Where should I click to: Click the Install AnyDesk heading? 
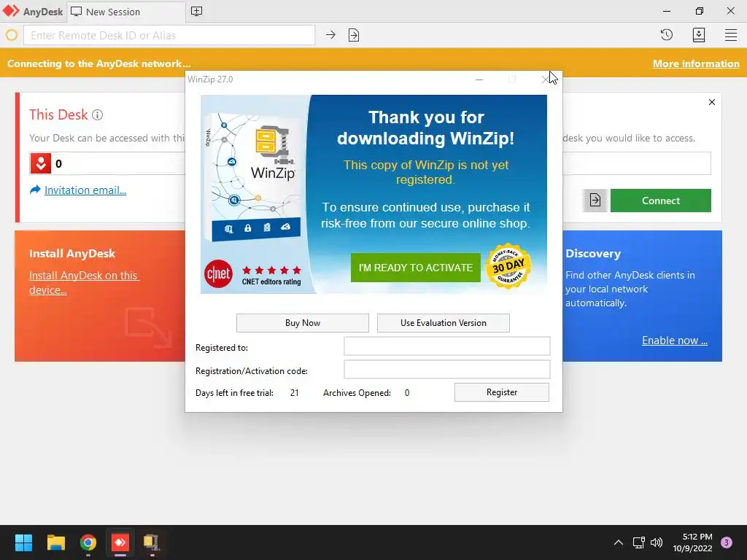pyautogui.click(x=72, y=254)
